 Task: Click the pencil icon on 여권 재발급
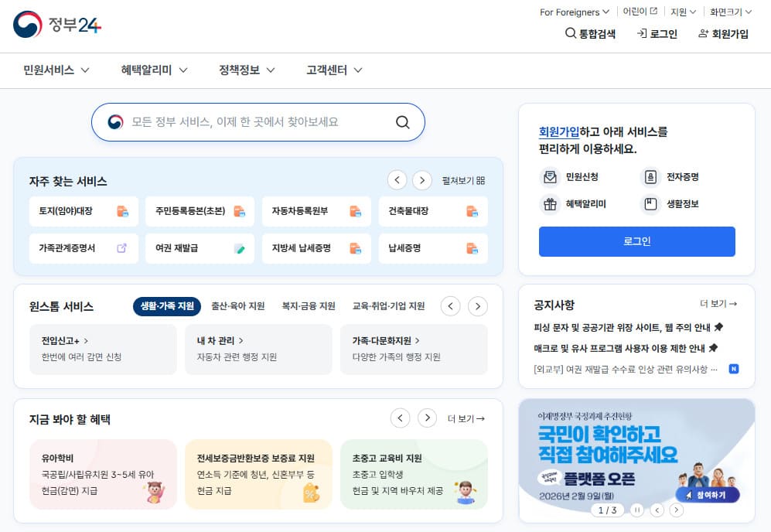241,248
